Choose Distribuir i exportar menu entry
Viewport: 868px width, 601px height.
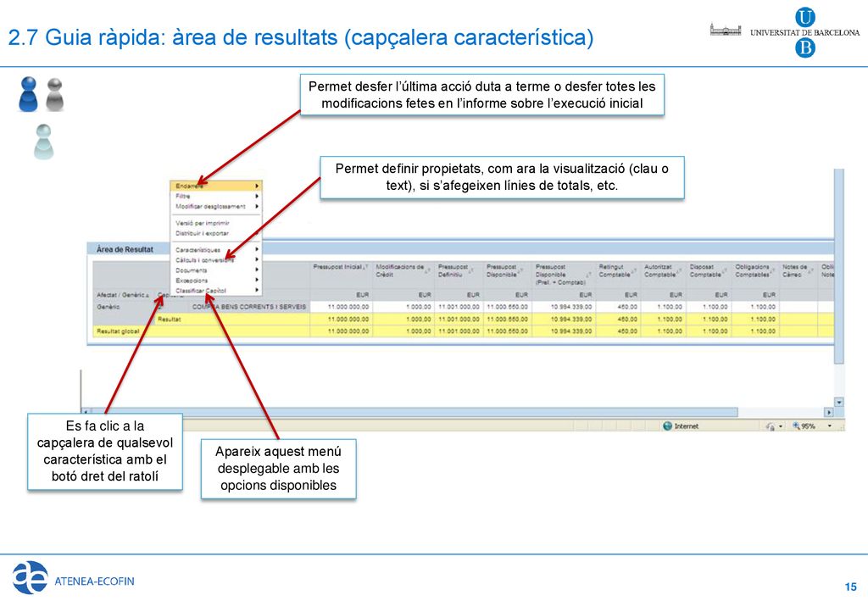click(215, 234)
